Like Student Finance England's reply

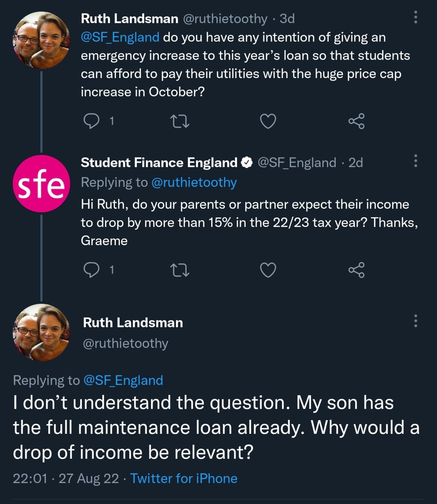click(x=268, y=270)
